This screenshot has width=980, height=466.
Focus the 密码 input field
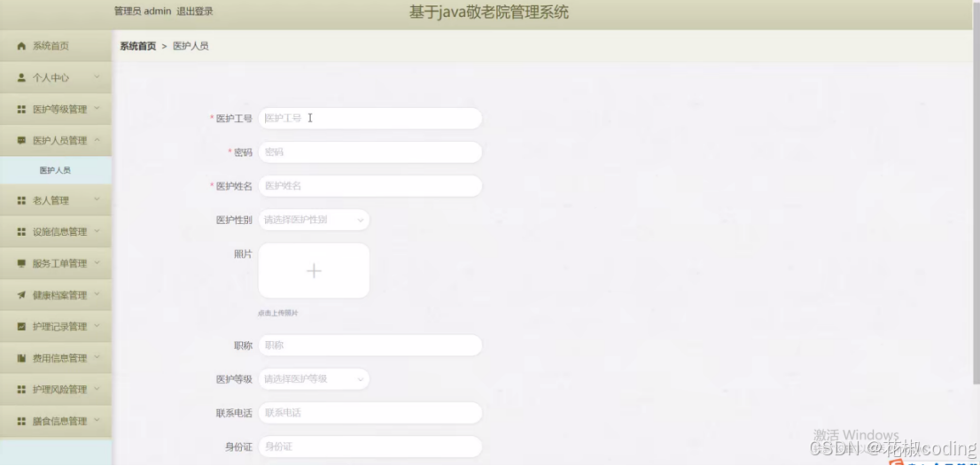point(370,151)
